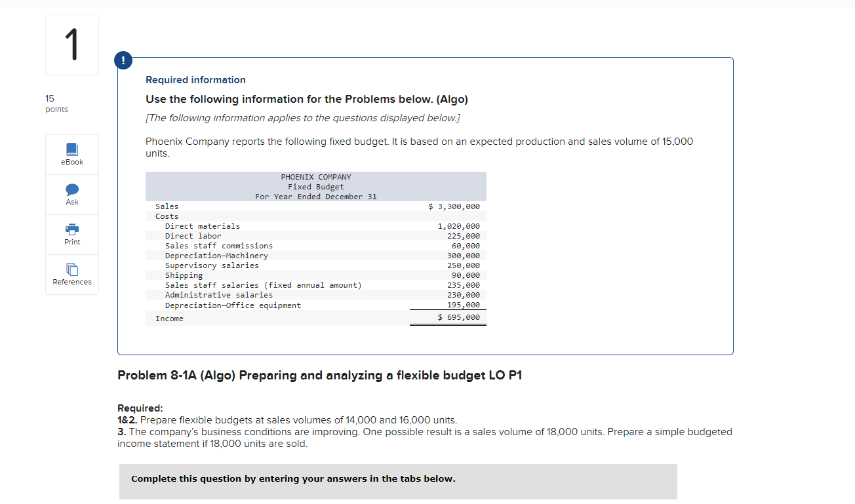Click the Shipping value 90,000

click(466, 275)
